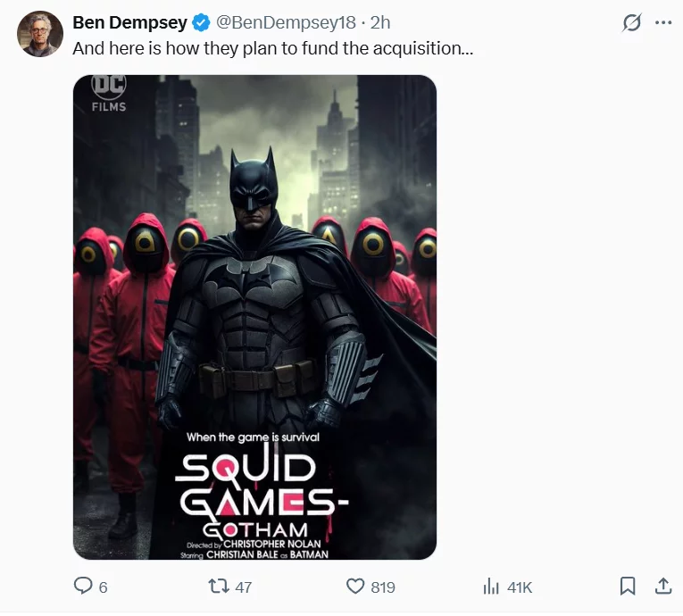Viewport: 683px width, 616px height.
Task: Click the Reply speech bubble icon
Action: click(83, 586)
